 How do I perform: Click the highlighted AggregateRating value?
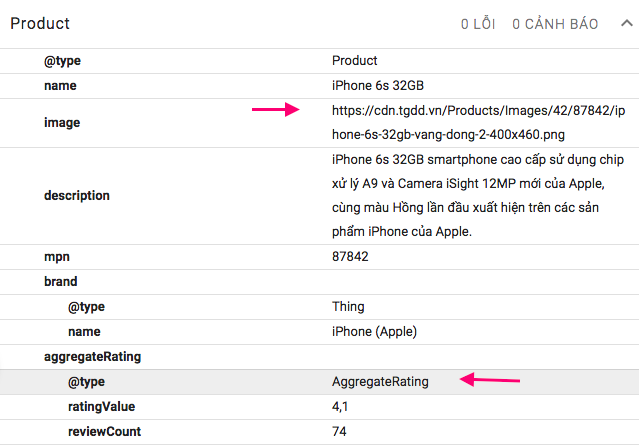click(380, 382)
